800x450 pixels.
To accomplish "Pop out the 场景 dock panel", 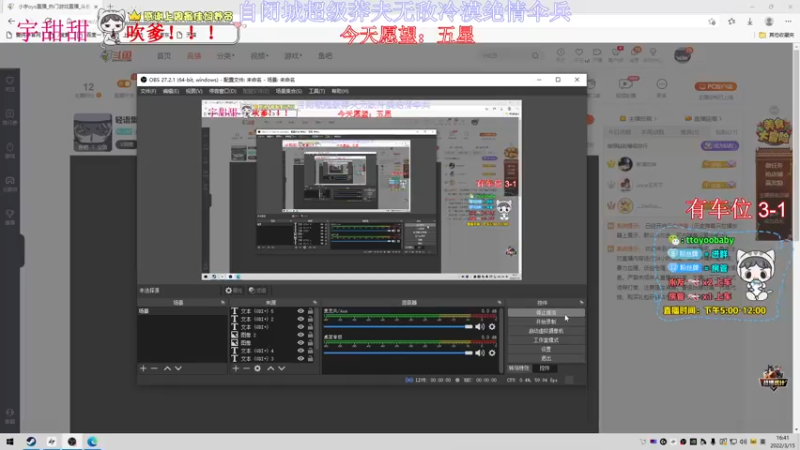I will (x=222, y=303).
